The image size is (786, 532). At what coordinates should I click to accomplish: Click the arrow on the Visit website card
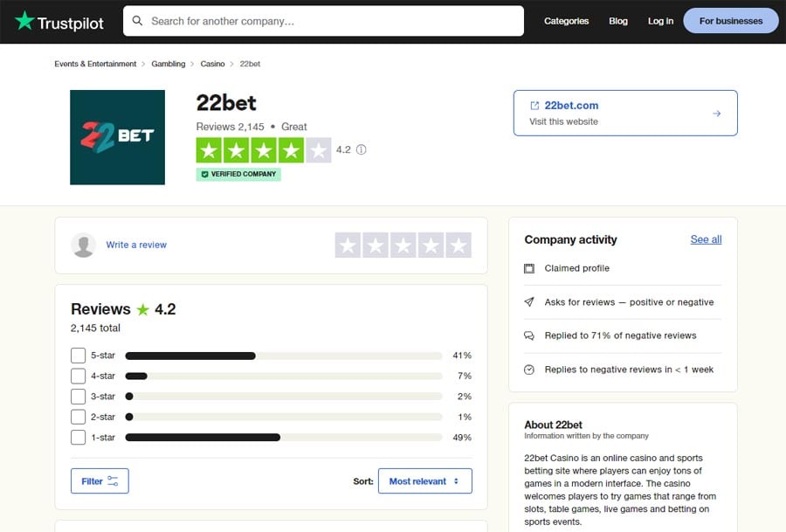point(717,114)
